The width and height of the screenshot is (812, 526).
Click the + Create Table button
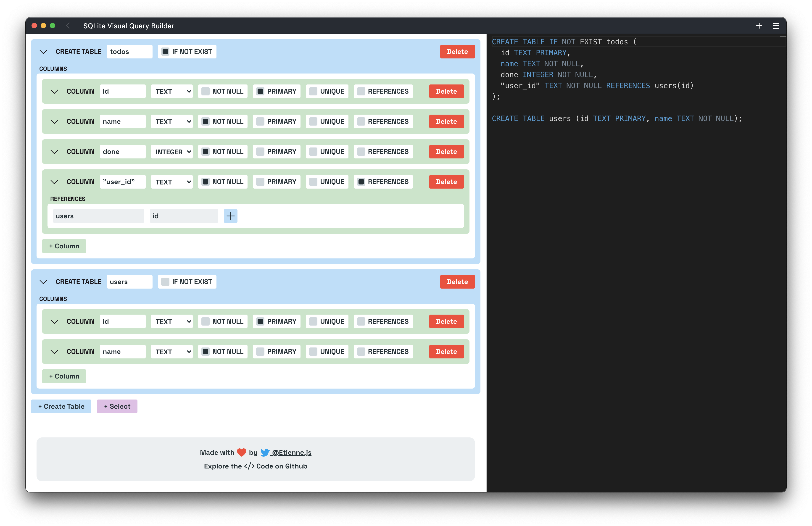61,406
